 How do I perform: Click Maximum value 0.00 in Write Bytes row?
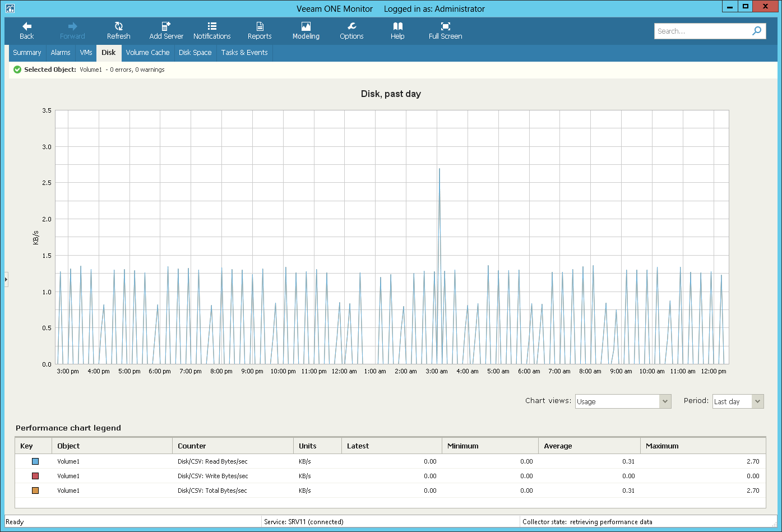(x=753, y=476)
